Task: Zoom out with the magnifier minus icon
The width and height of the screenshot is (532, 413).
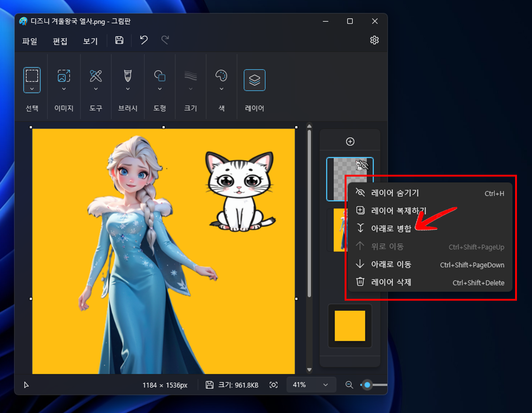Action: click(349, 385)
